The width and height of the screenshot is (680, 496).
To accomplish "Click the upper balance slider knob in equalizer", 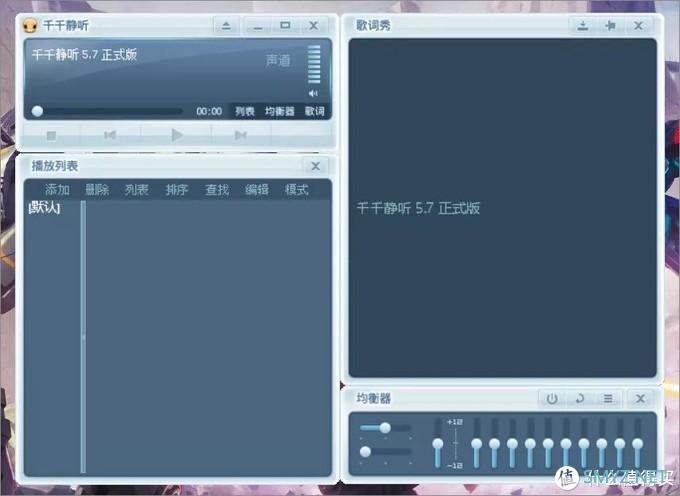I will (x=385, y=428).
